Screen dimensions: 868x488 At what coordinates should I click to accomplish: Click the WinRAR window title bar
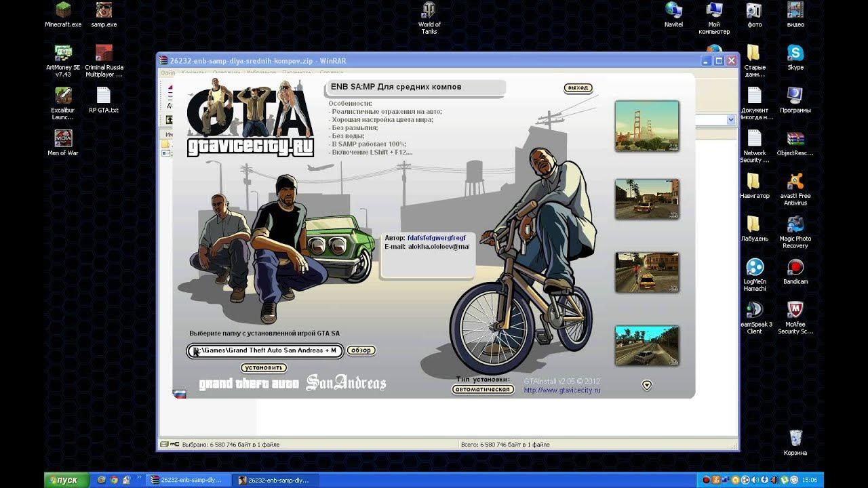click(448, 60)
